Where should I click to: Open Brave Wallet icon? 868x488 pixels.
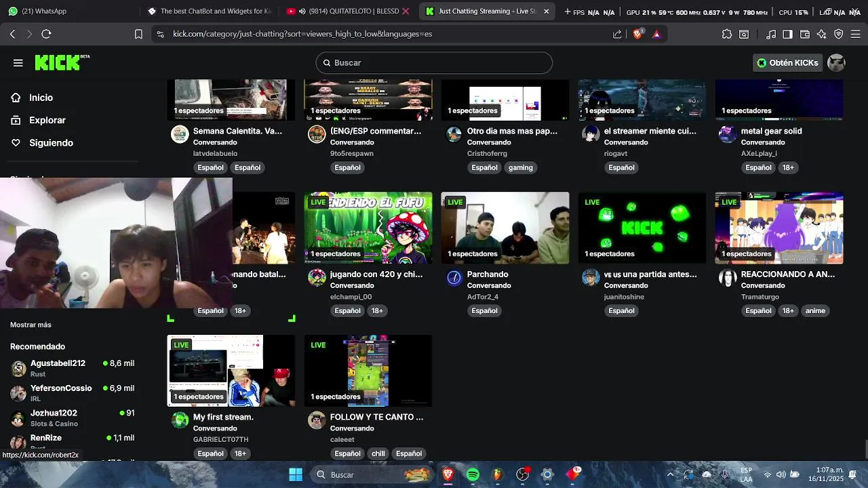coord(805,34)
